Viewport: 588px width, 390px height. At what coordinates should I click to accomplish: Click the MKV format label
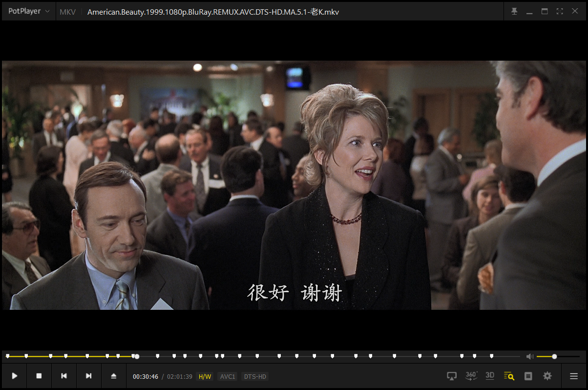67,12
